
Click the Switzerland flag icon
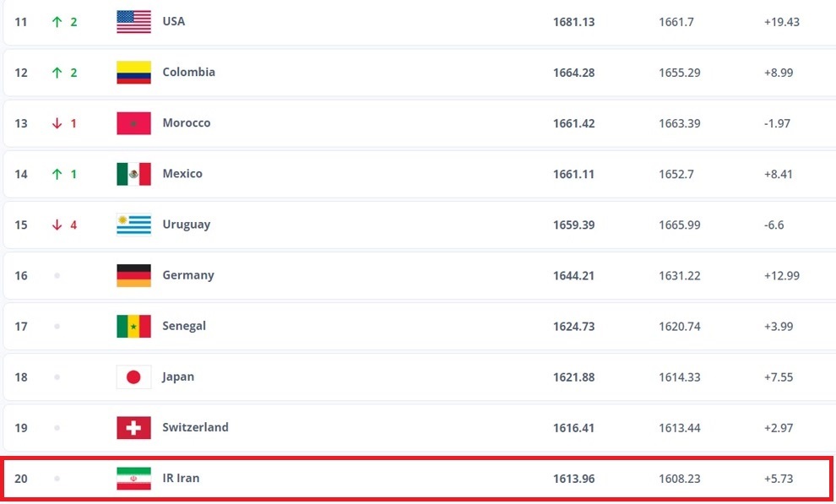tap(133, 428)
